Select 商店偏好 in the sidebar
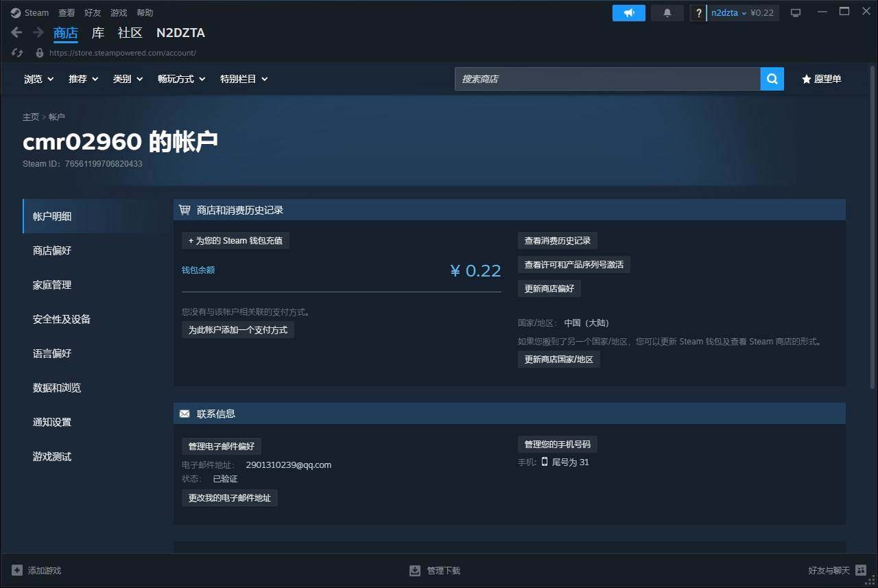The height and width of the screenshot is (588, 878). tap(92, 250)
